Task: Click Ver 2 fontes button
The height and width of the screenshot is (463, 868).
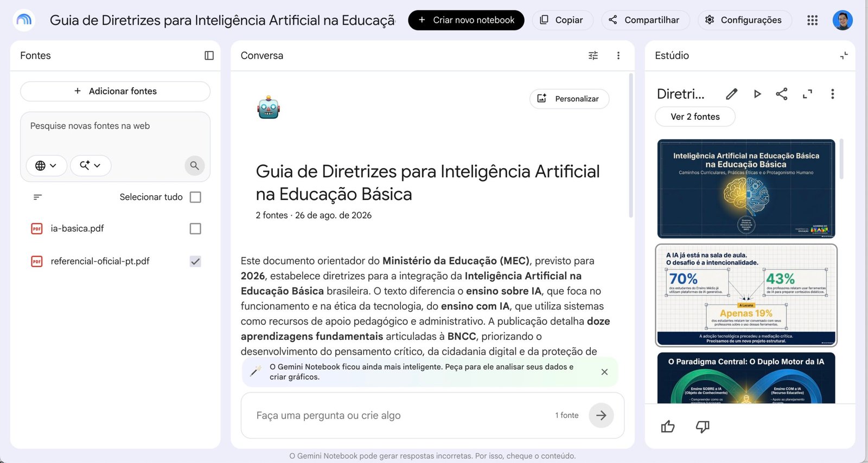Action: click(695, 117)
